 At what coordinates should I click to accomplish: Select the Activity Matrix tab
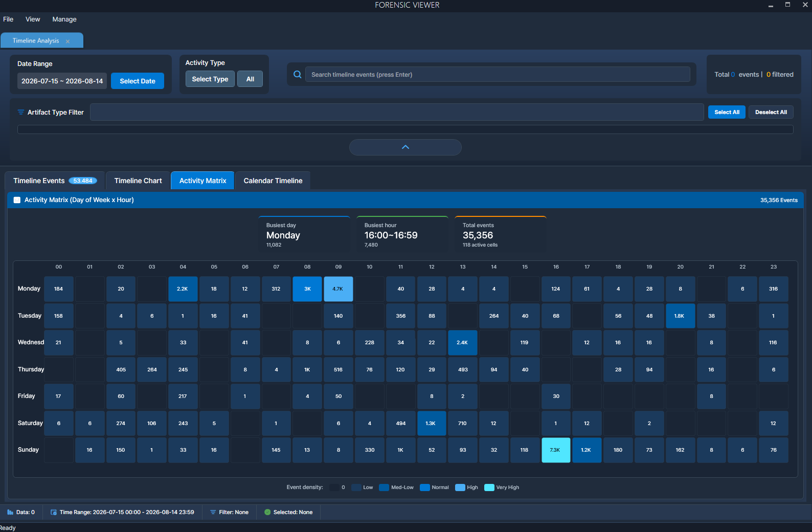202,181
